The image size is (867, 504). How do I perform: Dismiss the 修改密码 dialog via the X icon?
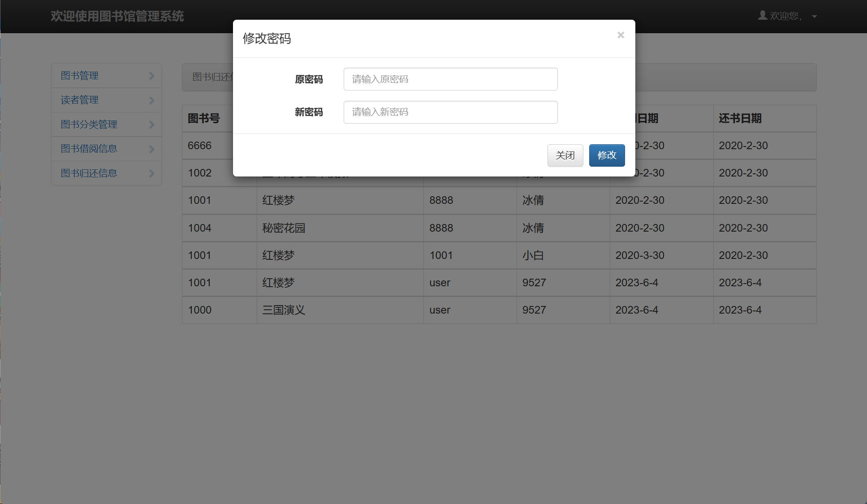620,35
